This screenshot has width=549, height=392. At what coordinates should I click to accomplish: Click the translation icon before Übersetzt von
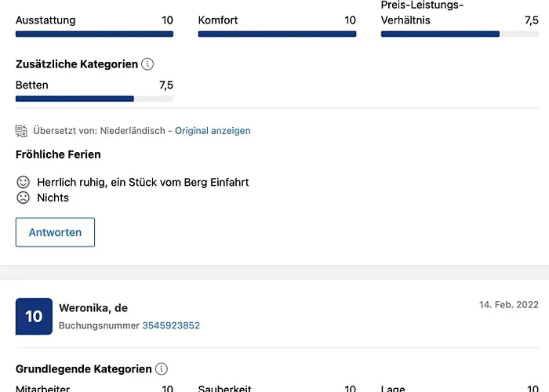22,130
